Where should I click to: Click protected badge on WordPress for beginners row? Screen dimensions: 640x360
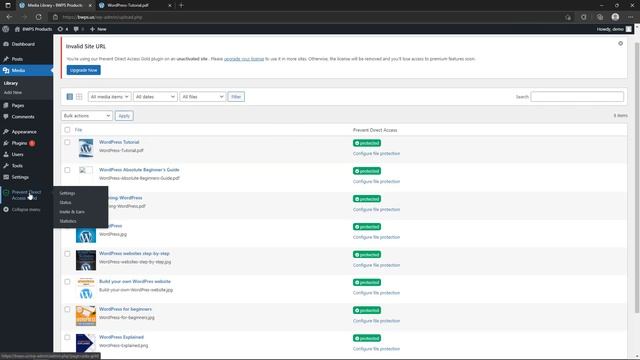click(x=367, y=310)
